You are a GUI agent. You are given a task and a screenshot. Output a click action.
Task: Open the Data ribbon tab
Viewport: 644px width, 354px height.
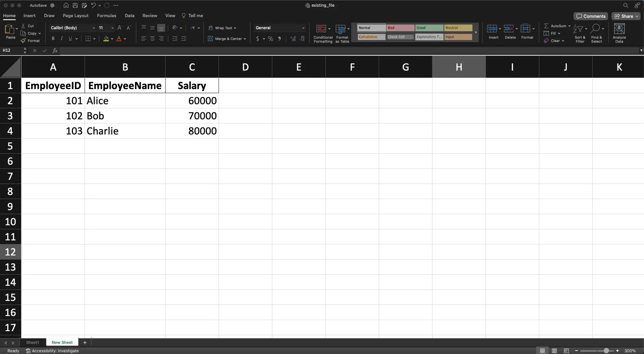pos(129,15)
